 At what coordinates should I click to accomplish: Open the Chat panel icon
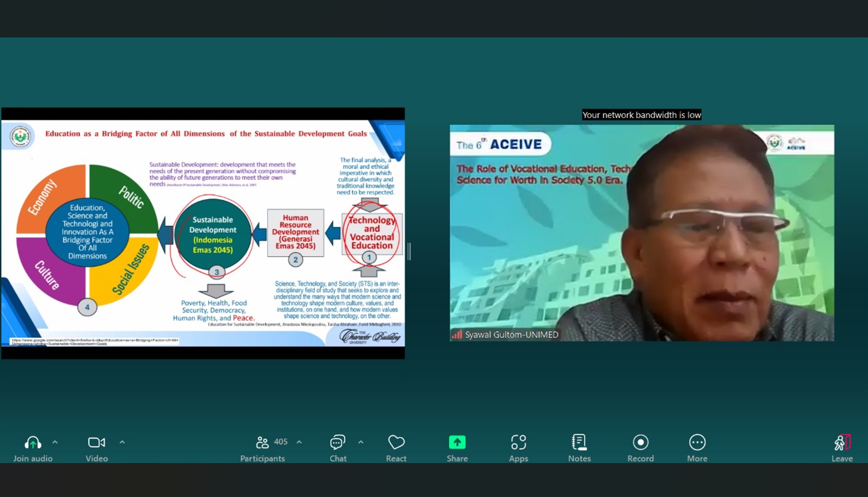(x=338, y=442)
